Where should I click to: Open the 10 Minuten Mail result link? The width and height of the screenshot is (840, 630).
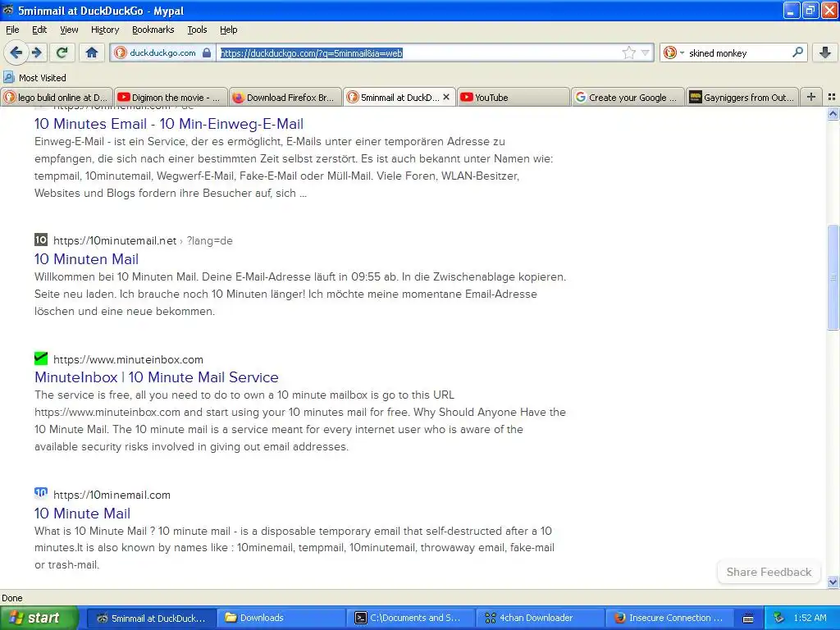[x=86, y=259]
